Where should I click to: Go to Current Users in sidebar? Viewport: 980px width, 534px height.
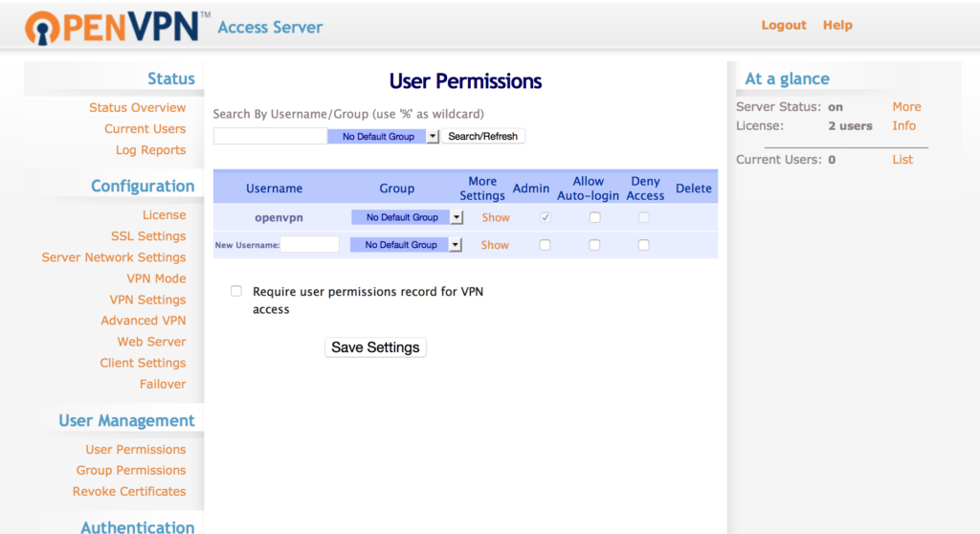145,129
